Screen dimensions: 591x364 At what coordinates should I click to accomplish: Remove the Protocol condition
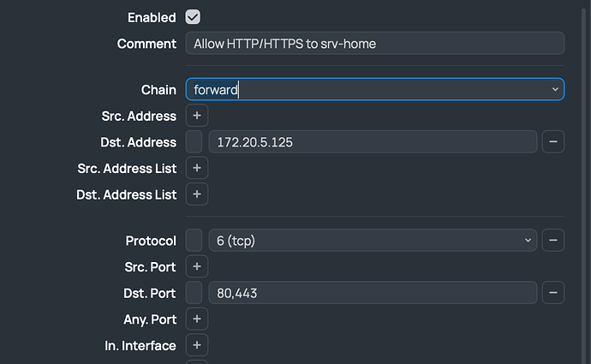[x=553, y=241]
